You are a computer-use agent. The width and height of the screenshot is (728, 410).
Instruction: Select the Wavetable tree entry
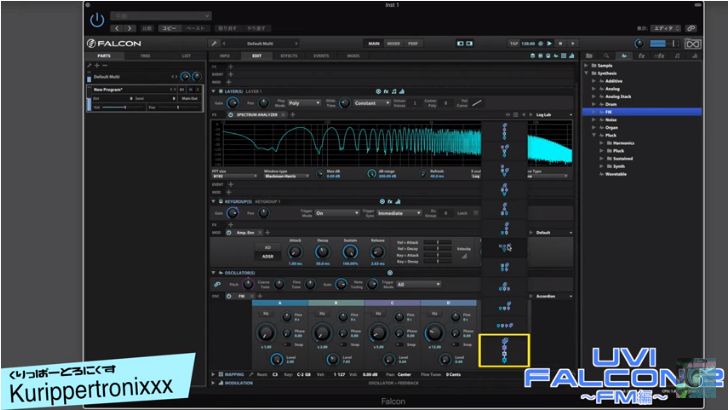(x=616, y=174)
